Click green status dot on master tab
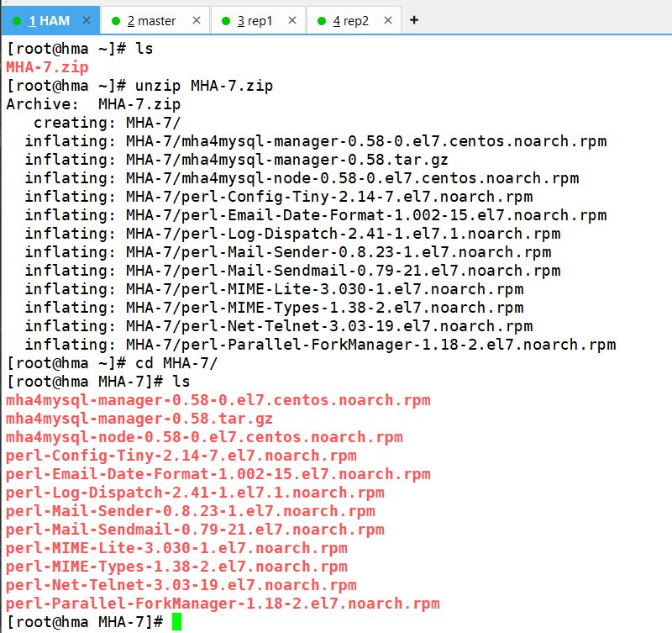Viewport: 672px width, 633px height. (116, 21)
